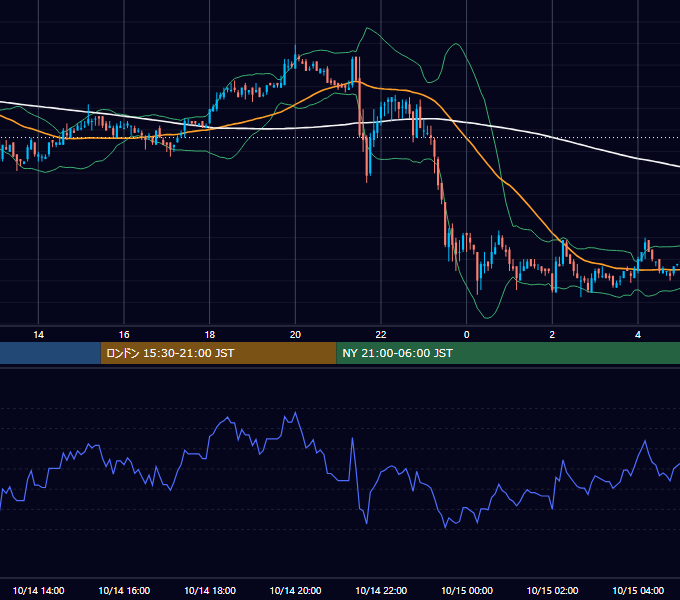Click the 10/14 18:00 date label
The height and width of the screenshot is (600, 680).
[x=210, y=590]
